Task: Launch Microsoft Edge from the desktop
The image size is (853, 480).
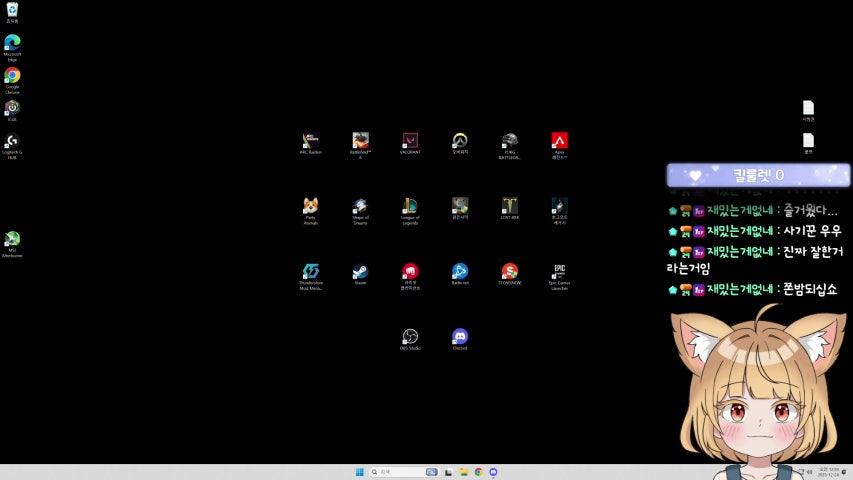Action: (x=12, y=47)
